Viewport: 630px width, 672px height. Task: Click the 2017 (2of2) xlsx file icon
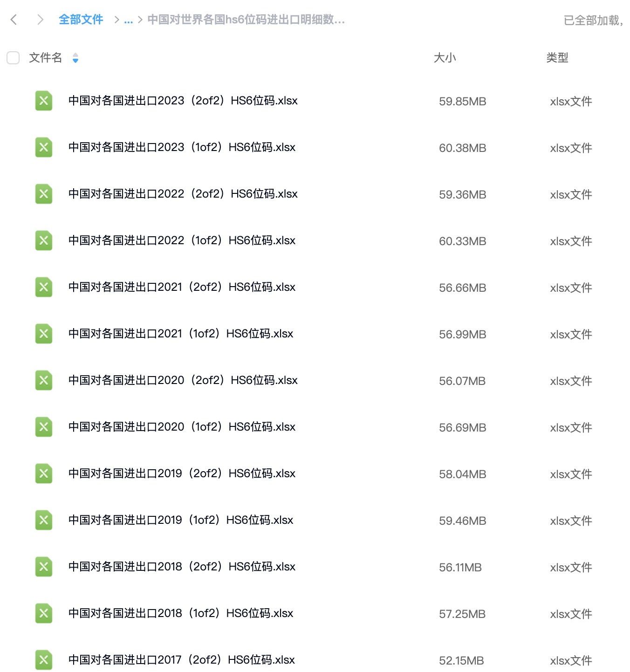click(44, 660)
